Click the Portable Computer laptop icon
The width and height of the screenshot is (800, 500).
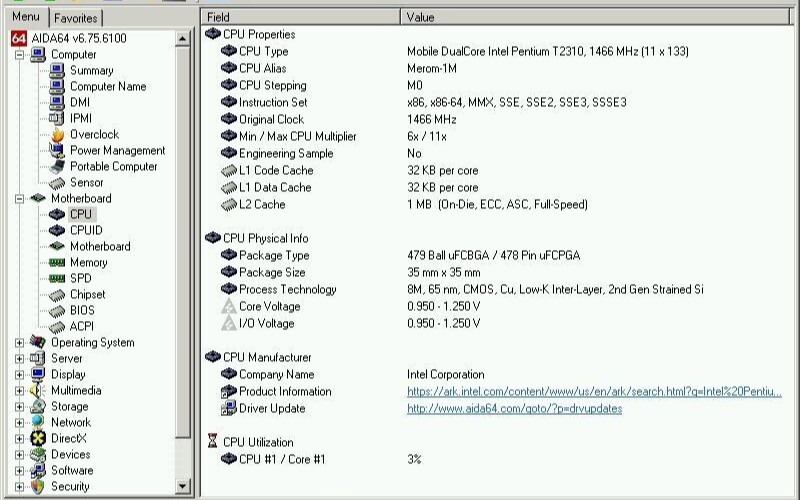click(57, 166)
